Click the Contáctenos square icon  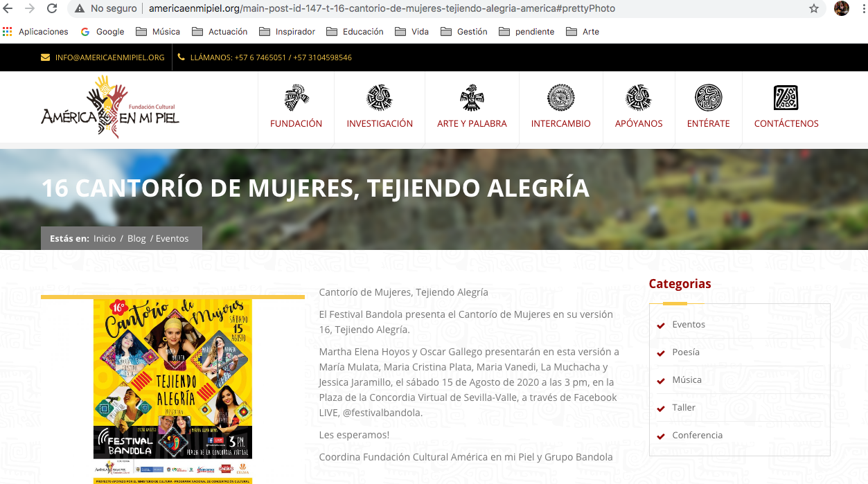point(786,98)
